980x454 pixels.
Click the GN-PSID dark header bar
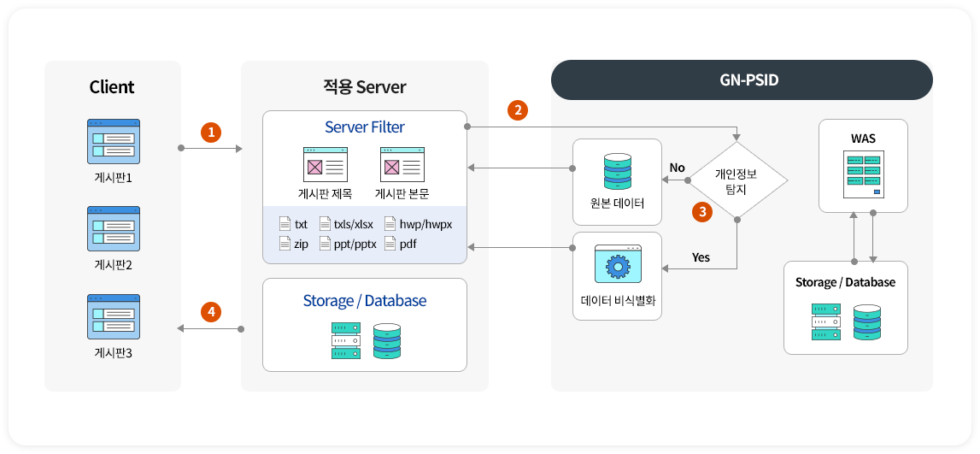742,80
